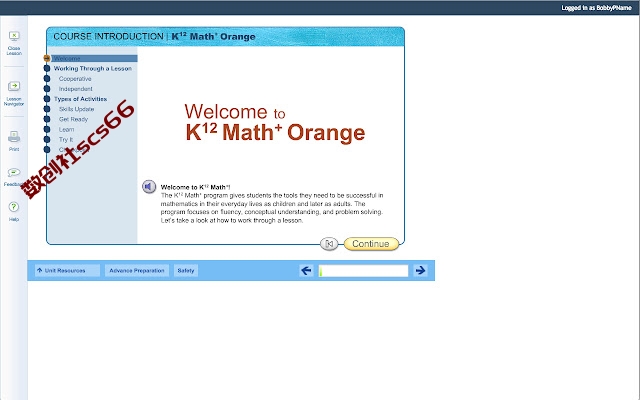The width and height of the screenshot is (640, 400).
Task: Click the Print icon in sidebar
Action: coord(14,137)
